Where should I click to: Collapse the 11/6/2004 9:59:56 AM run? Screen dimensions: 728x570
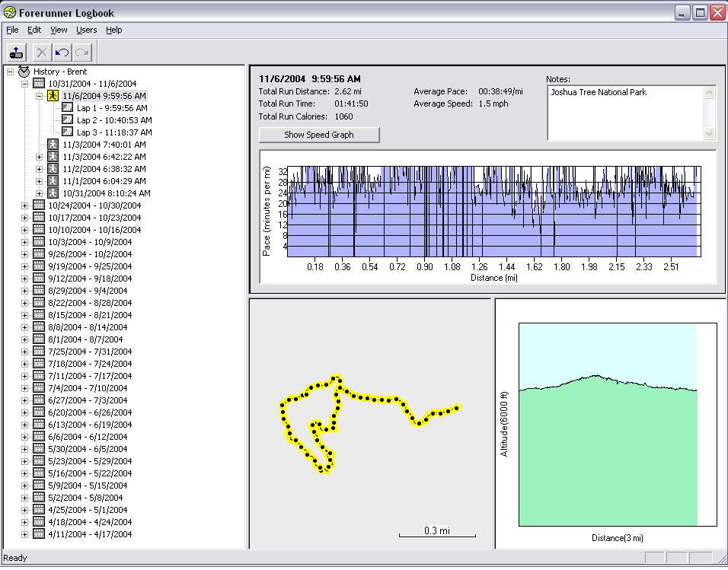pos(40,96)
